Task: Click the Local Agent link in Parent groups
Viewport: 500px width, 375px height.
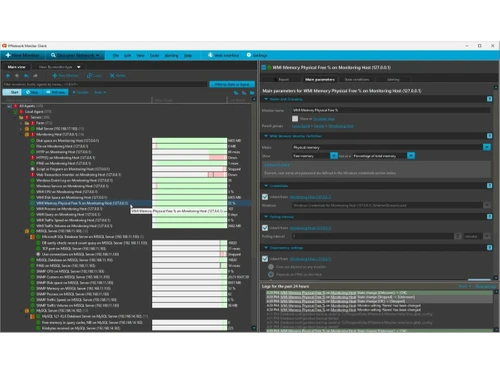Action: (x=301, y=126)
